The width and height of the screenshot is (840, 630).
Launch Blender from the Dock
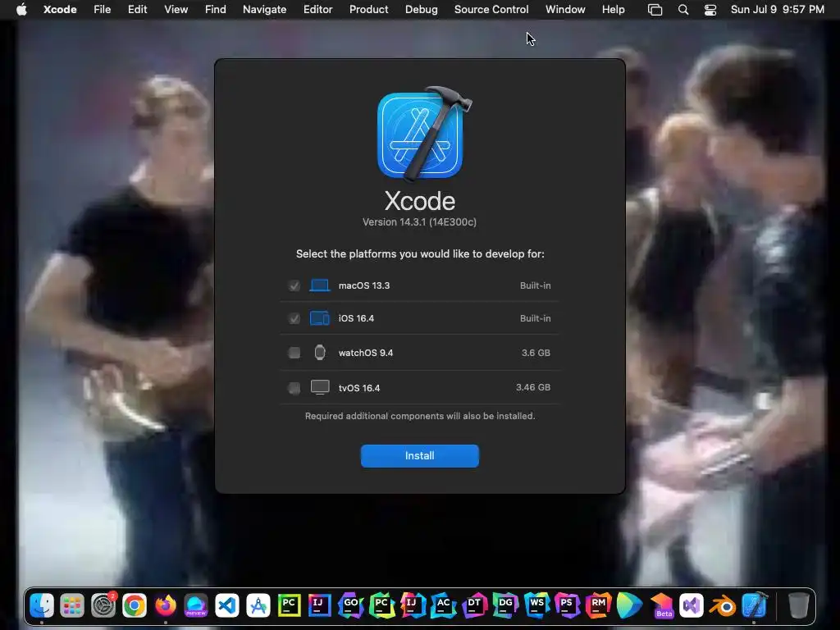pyautogui.click(x=722, y=605)
